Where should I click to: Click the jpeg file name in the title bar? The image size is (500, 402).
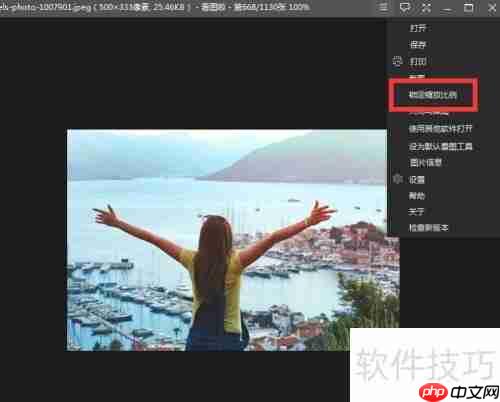pyautogui.click(x=45, y=7)
